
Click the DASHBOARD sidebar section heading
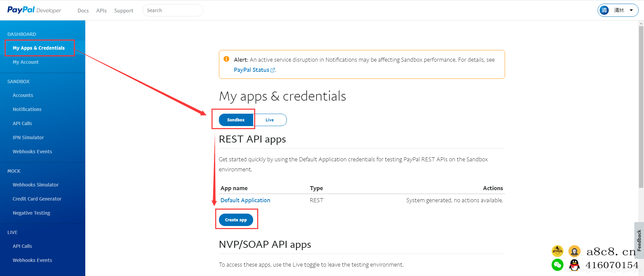(21, 34)
